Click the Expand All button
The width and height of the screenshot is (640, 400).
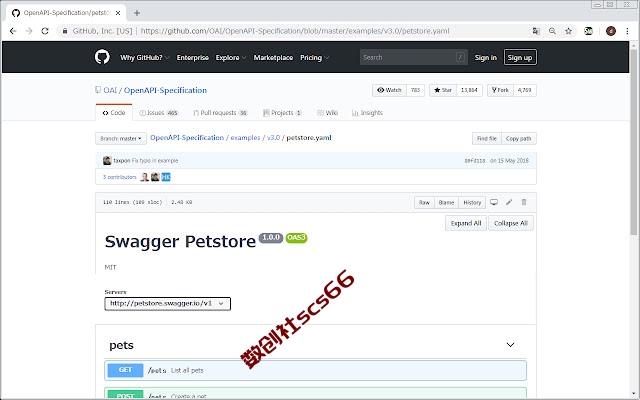466,223
